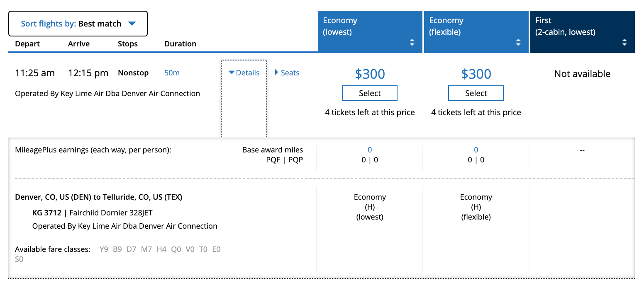Click base award miles 0 under Economy (flexible)

pos(476,150)
